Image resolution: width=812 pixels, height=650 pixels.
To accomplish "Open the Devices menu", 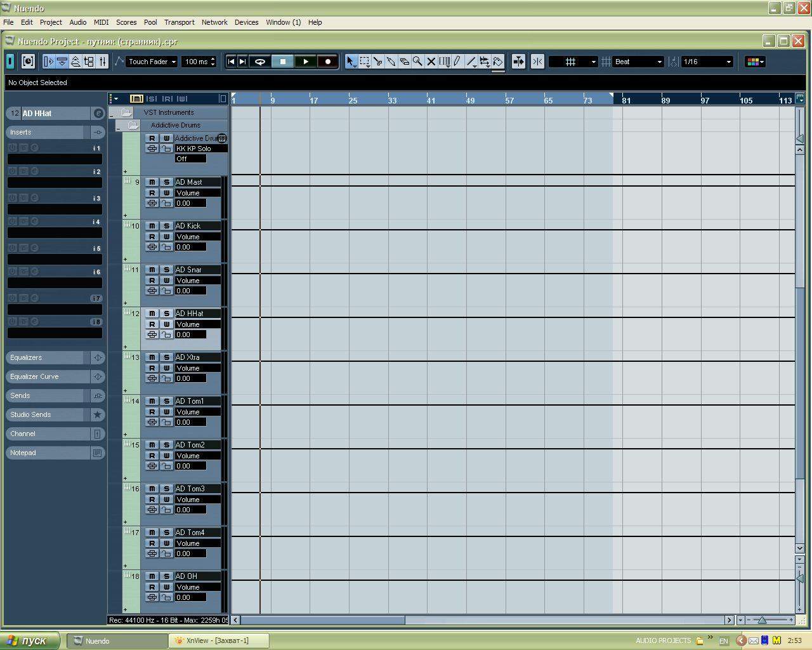I will [x=246, y=22].
